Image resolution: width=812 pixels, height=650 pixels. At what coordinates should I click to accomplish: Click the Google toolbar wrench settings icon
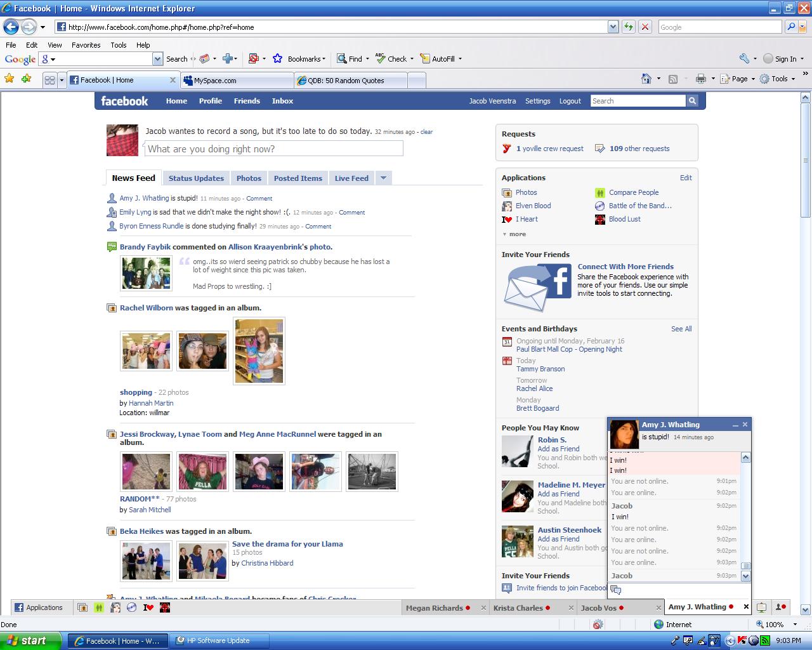tap(744, 58)
